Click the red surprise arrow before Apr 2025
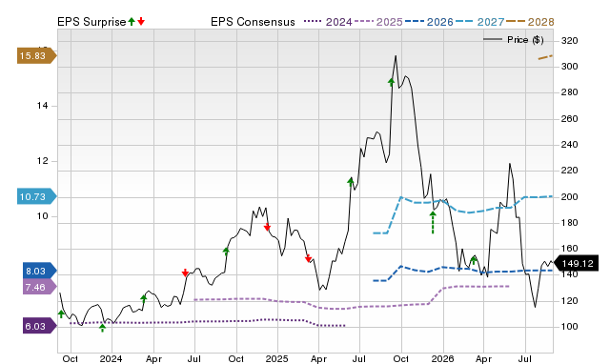 click(308, 258)
